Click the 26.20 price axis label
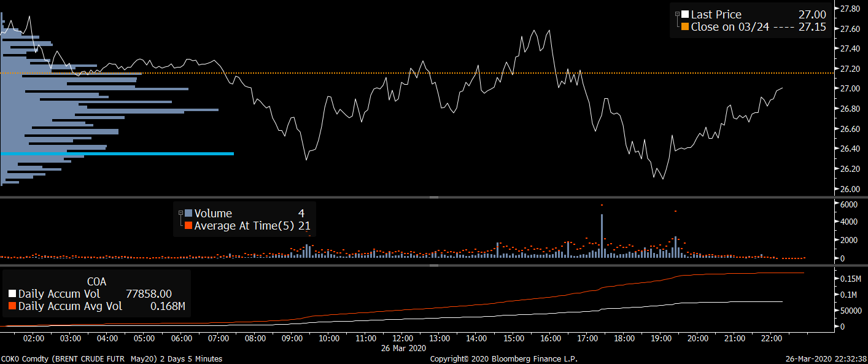 [x=850, y=169]
